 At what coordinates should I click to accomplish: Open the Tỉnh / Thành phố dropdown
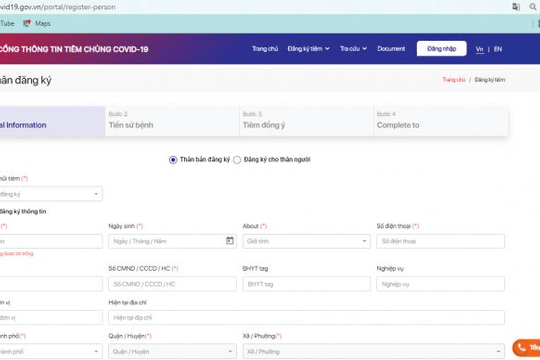point(51,351)
